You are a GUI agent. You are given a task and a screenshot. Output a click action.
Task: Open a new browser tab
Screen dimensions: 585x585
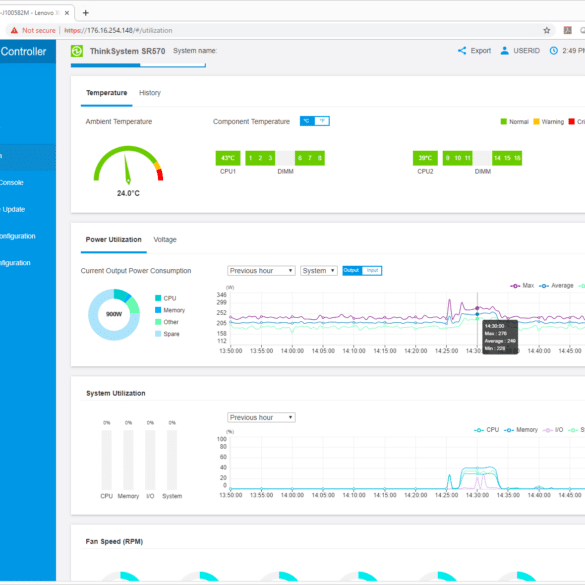[x=85, y=13]
